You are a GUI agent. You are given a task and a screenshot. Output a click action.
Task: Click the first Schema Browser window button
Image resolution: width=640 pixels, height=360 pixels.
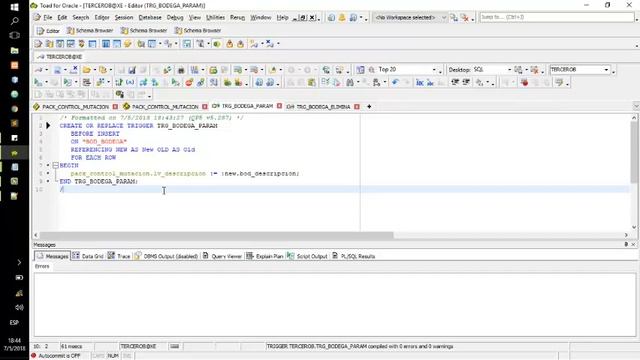[x=90, y=31]
